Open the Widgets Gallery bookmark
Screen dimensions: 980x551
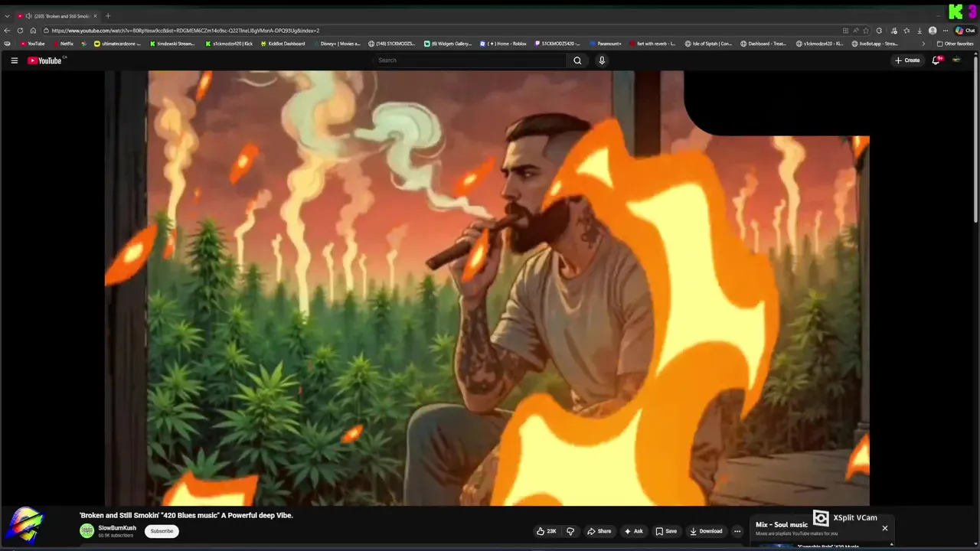[x=448, y=44]
